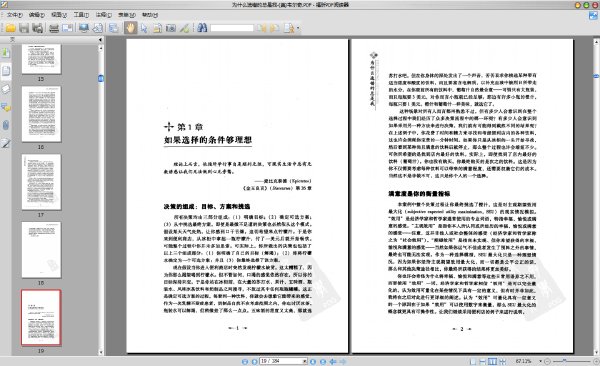
Task: Open the page number dropdown
Action: (305, 361)
